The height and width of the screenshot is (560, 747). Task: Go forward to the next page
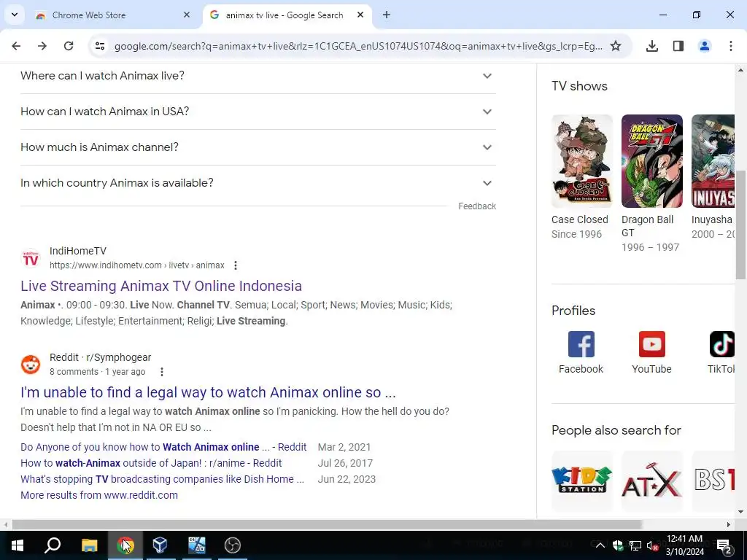point(42,46)
